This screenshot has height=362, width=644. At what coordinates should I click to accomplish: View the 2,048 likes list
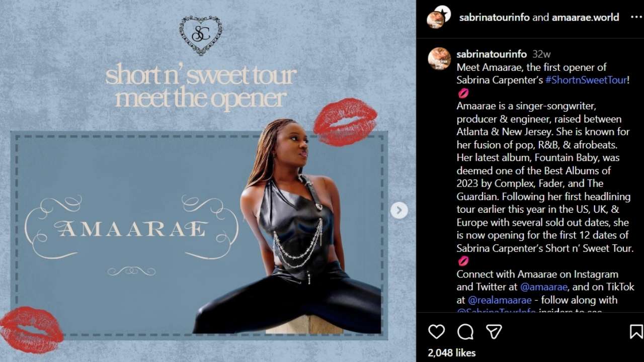tap(451, 353)
